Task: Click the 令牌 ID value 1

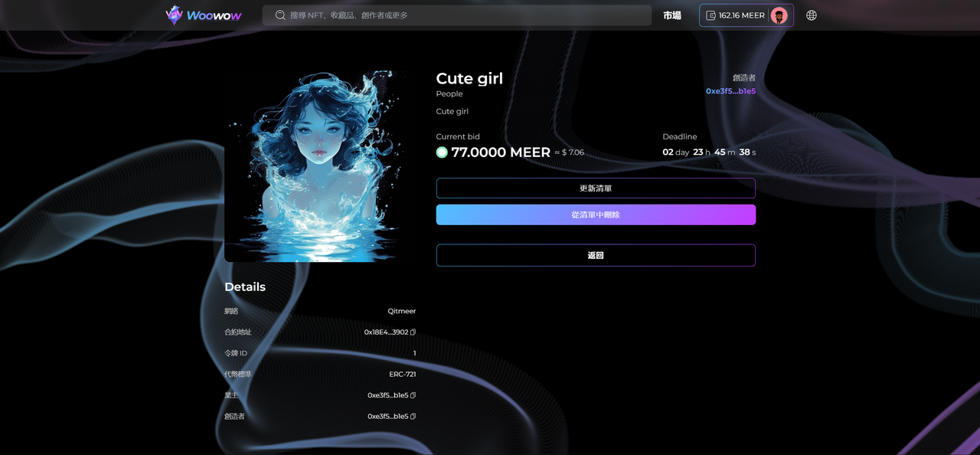Action: pos(414,353)
